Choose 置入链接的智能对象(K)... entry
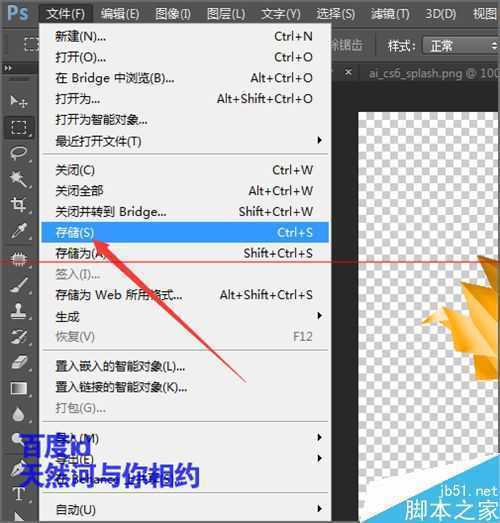Screen dimensions: 500x523 point(185,387)
